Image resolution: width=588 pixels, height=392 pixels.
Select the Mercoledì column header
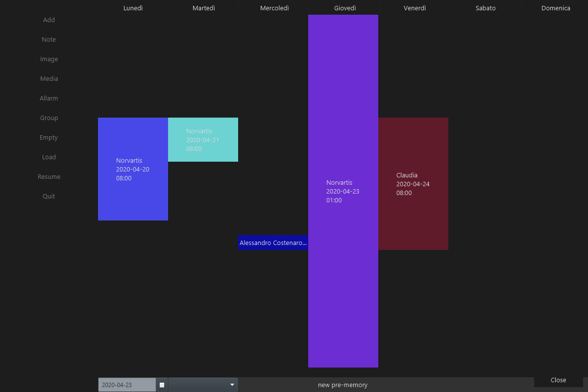274,8
